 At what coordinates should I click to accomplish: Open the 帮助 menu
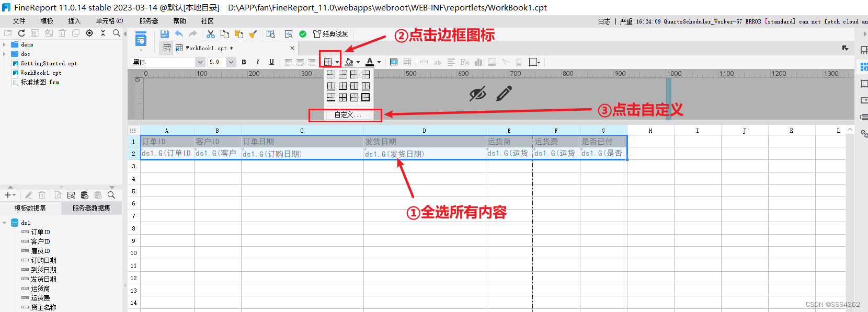[x=179, y=21]
